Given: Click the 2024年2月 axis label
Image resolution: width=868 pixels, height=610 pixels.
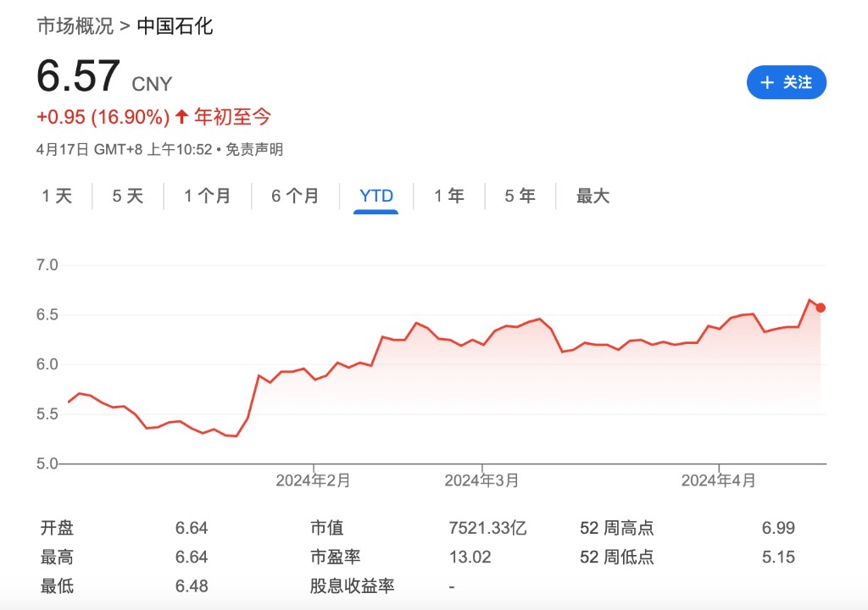Looking at the screenshot, I should click(x=314, y=480).
